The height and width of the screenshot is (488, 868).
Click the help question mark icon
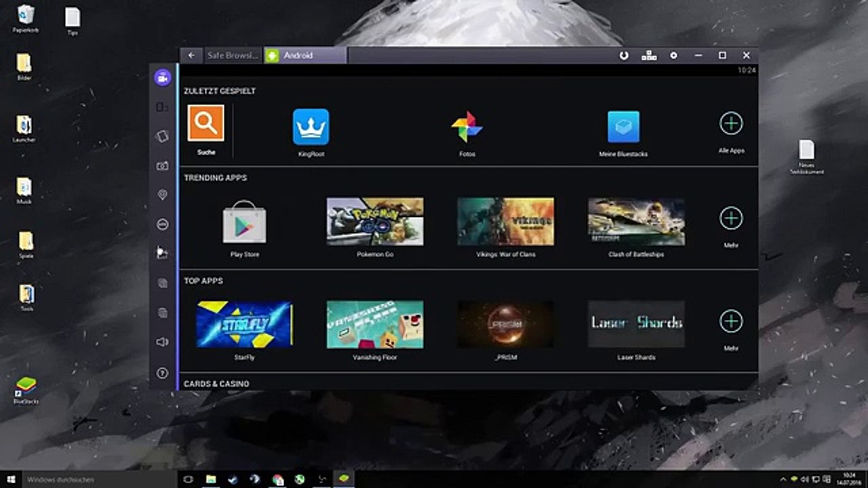[162, 373]
